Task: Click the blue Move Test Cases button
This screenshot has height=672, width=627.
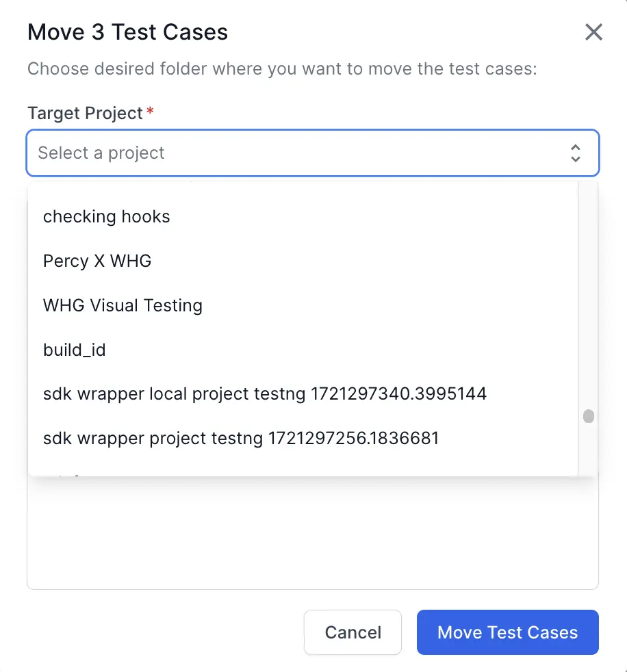Action: (x=507, y=632)
